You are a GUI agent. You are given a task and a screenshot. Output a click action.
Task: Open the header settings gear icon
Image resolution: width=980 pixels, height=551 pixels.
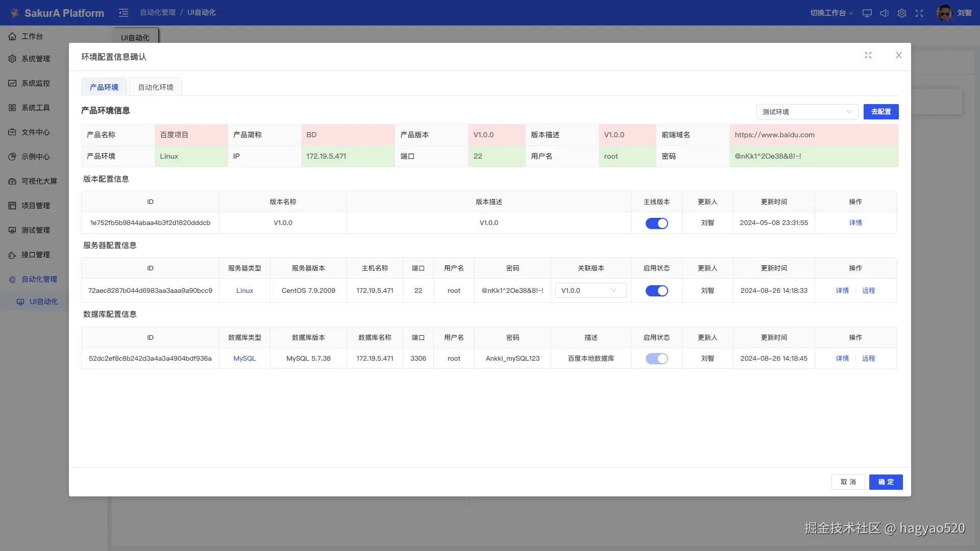[x=902, y=13]
